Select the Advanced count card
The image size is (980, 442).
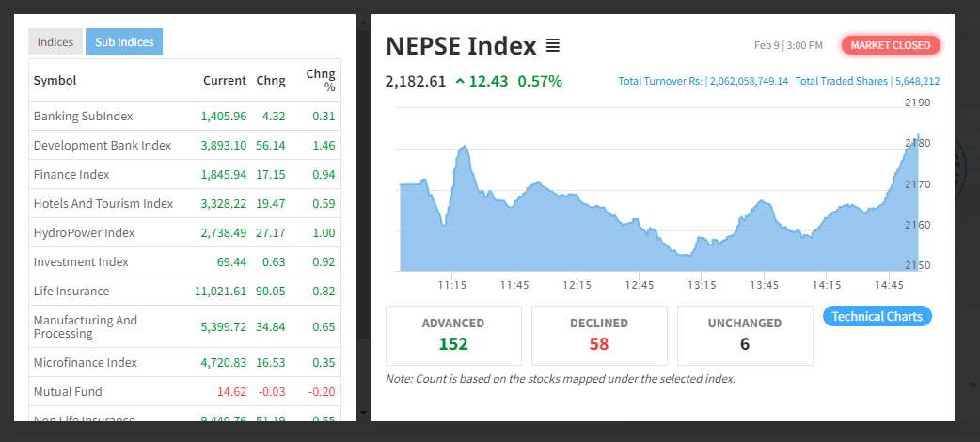click(453, 335)
